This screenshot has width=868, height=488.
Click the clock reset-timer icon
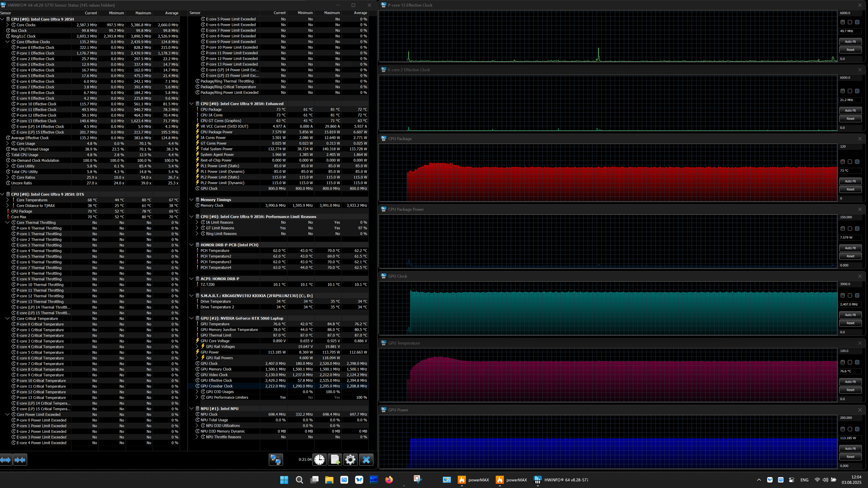coord(319,459)
